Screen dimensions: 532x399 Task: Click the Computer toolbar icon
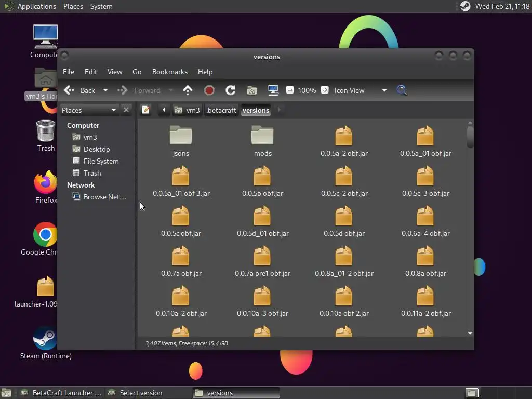tap(273, 90)
